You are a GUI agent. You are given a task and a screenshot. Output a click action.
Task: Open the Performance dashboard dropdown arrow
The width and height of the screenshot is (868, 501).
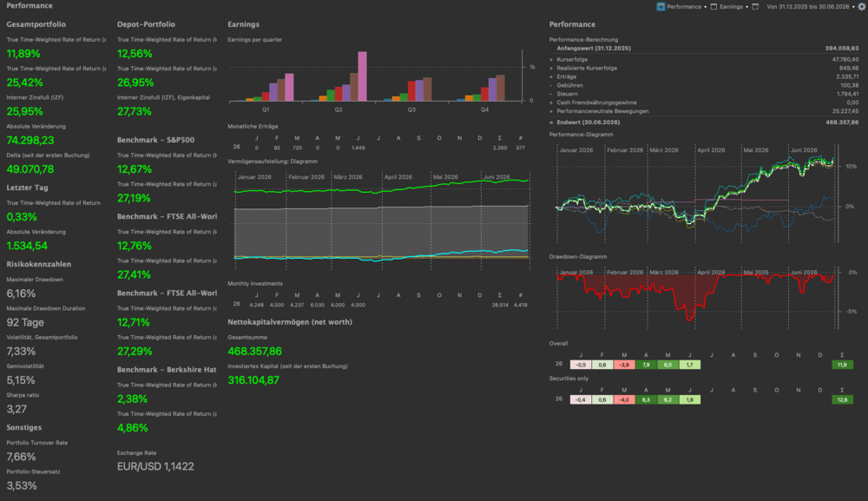(705, 7)
